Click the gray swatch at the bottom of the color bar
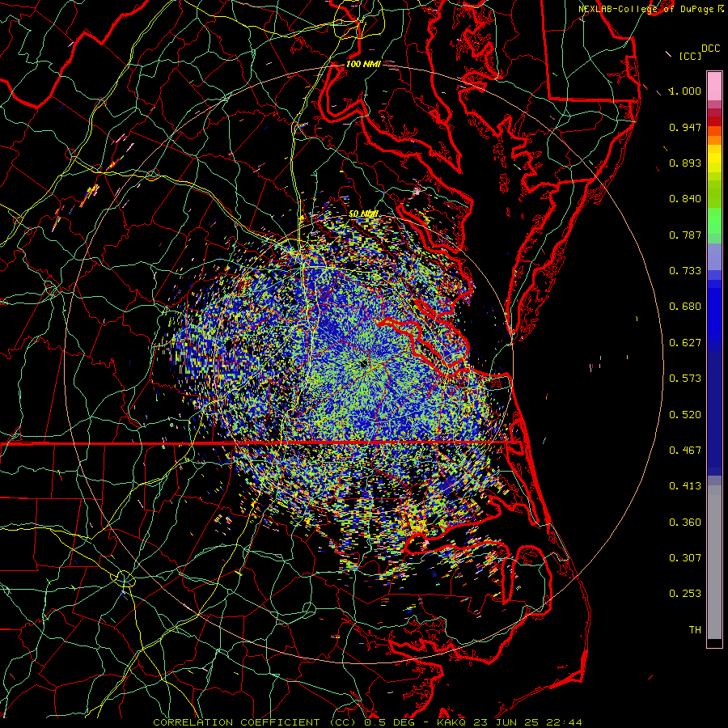Viewport: 728px width, 728px height. click(x=714, y=562)
